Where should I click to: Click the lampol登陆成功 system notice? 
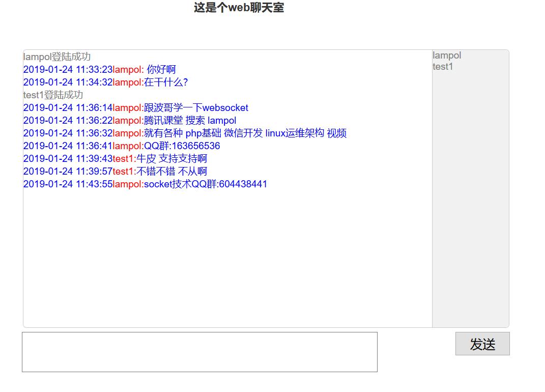(x=57, y=57)
